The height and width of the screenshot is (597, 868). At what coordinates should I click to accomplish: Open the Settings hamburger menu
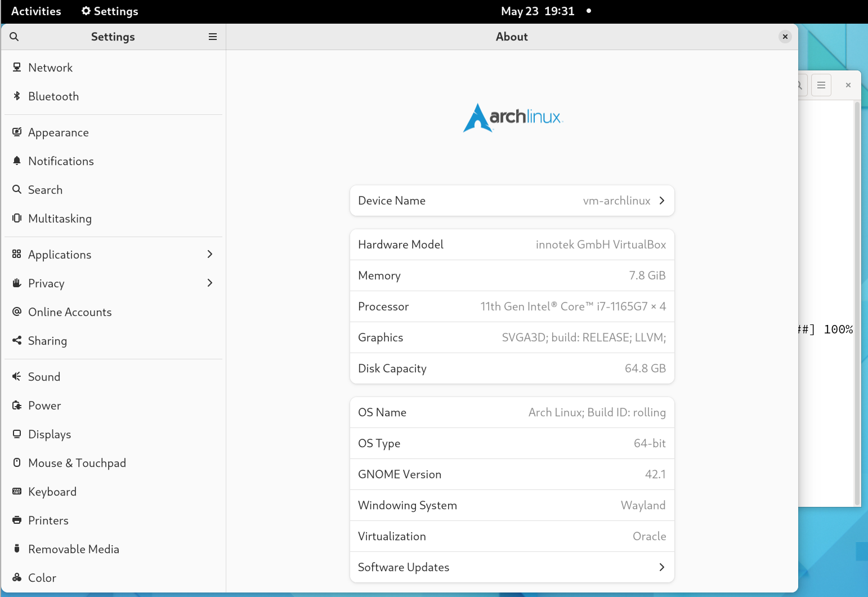click(212, 37)
